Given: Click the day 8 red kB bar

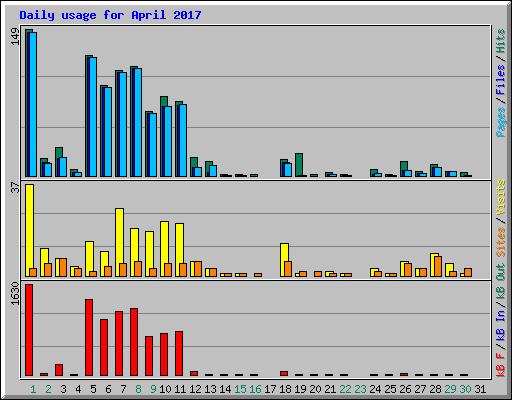Looking at the screenshot, I should tap(134, 342).
